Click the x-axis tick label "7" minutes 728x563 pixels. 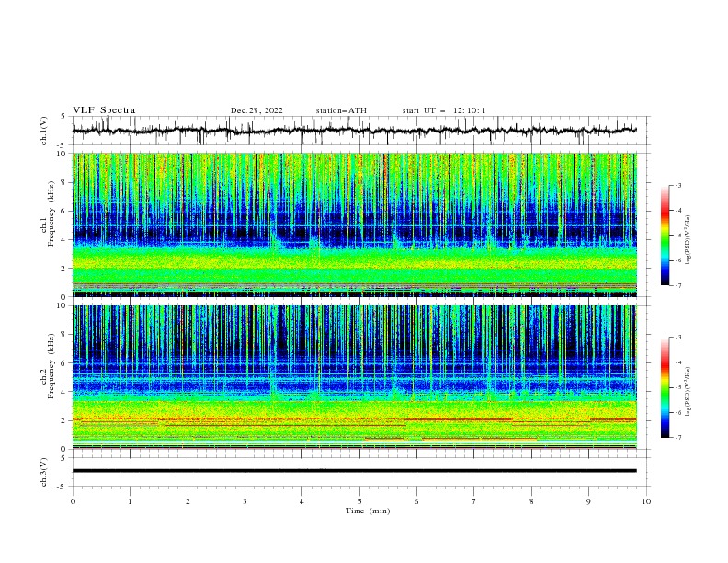click(x=474, y=501)
